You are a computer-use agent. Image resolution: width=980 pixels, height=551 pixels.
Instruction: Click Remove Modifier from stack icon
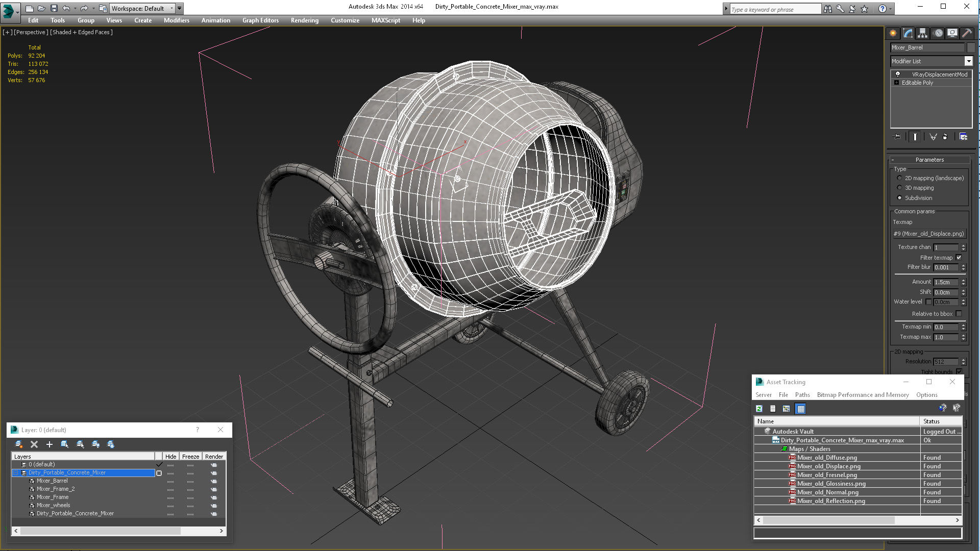pyautogui.click(x=945, y=137)
